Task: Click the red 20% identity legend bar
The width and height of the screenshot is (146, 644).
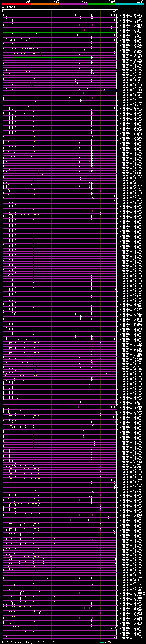Action: (x=16, y=4)
